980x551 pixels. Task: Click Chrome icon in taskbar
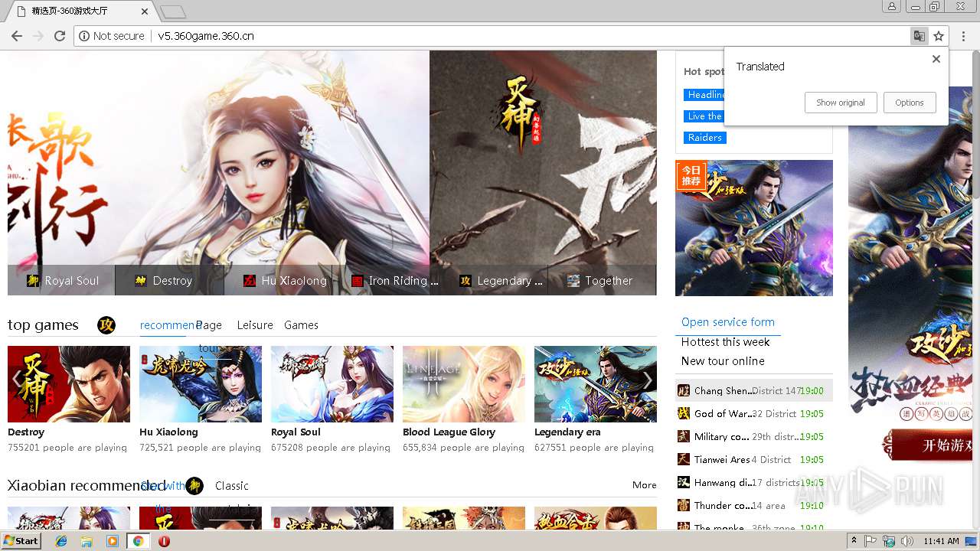tap(138, 541)
